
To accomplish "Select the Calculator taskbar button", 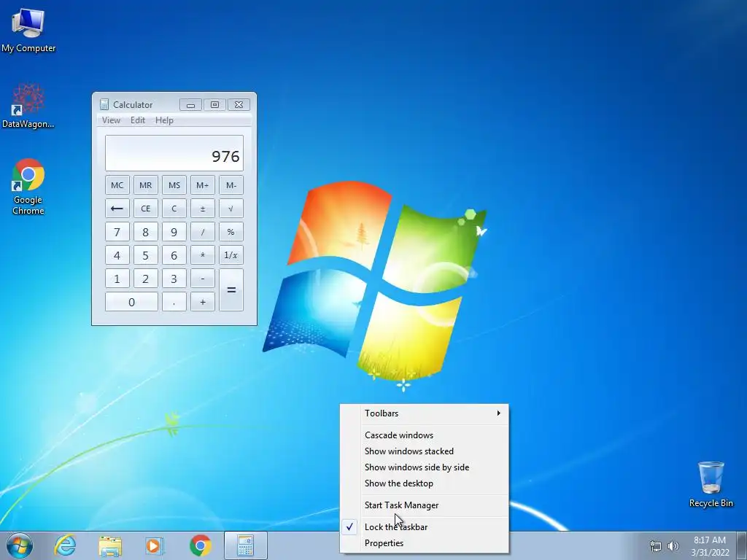I will click(x=246, y=545).
